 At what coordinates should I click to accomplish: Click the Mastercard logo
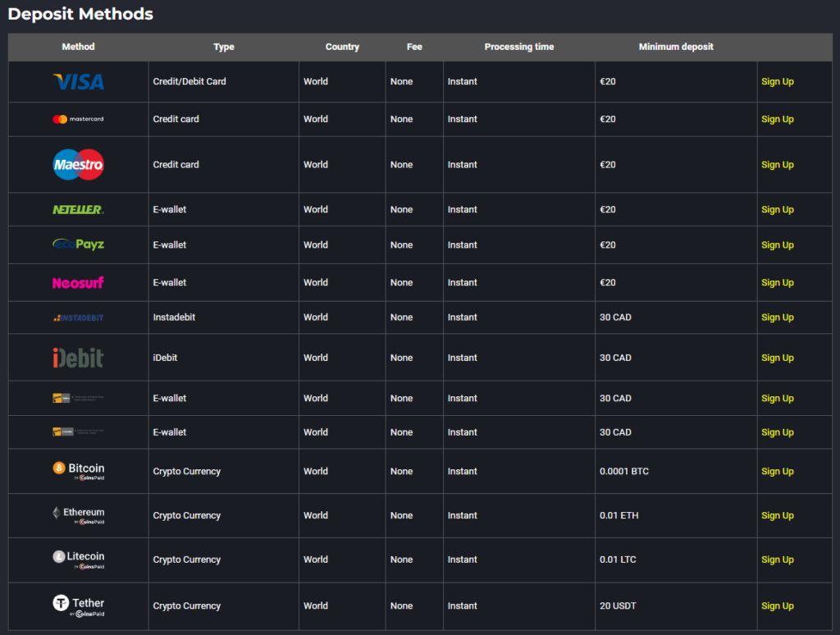(x=78, y=119)
